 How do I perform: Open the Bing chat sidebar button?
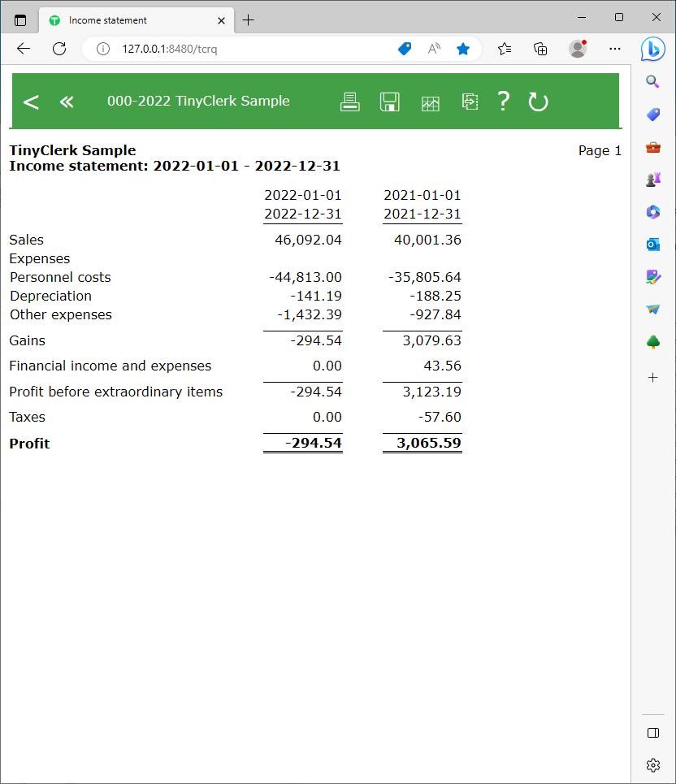pos(652,49)
